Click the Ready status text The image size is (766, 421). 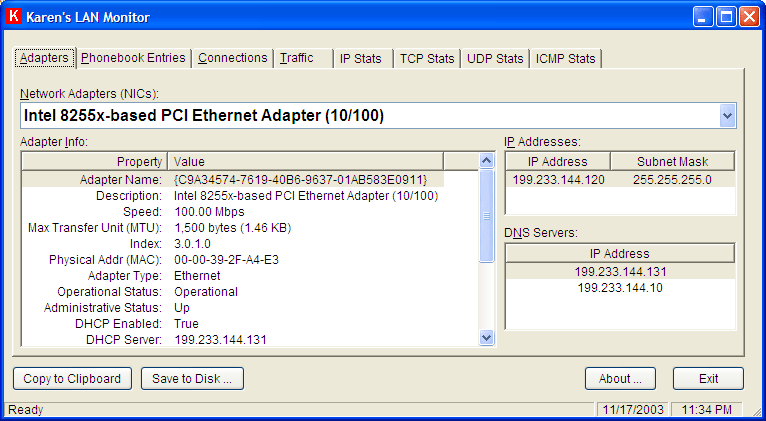tap(26, 409)
